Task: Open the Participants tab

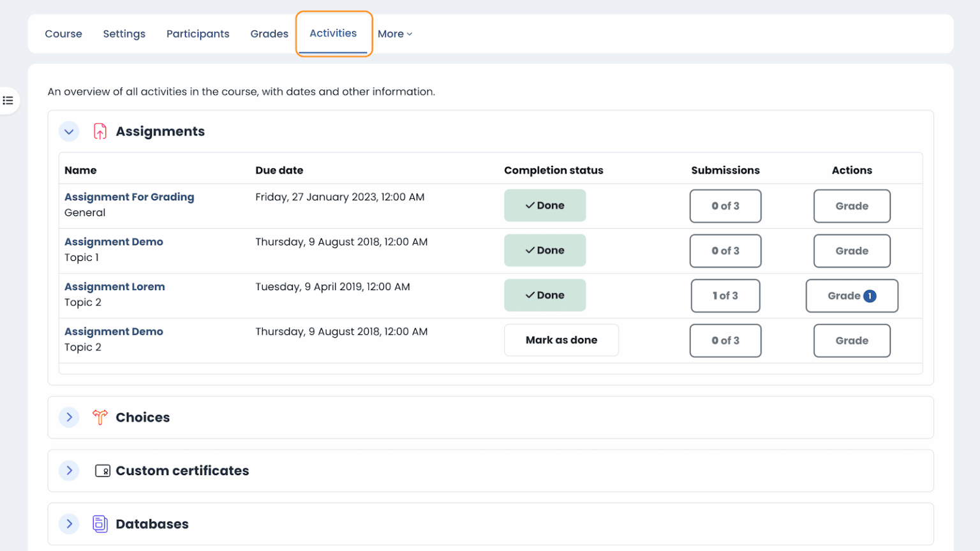Action: pyautogui.click(x=198, y=34)
